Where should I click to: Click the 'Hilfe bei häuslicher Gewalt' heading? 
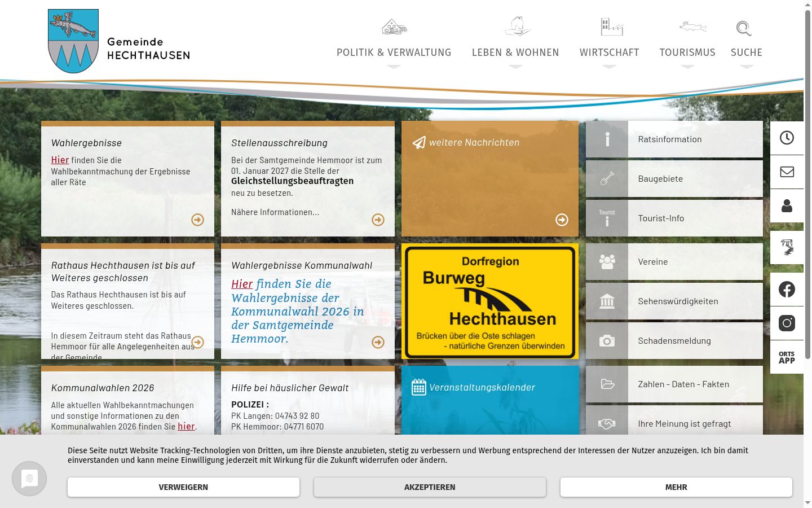[x=290, y=388]
